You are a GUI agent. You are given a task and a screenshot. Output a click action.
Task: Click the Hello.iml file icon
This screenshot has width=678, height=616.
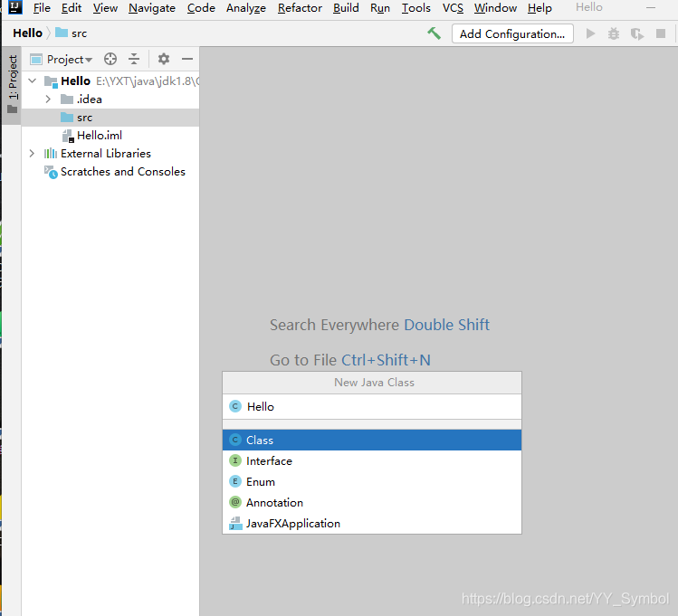point(68,136)
